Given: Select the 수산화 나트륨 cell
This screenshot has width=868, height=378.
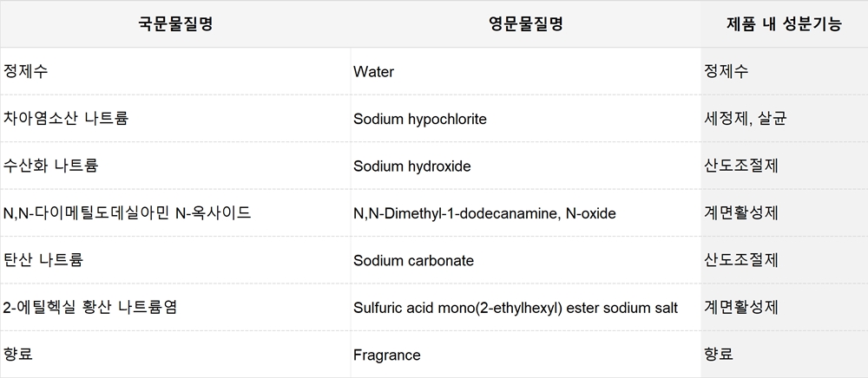Looking at the screenshot, I should (x=175, y=166).
